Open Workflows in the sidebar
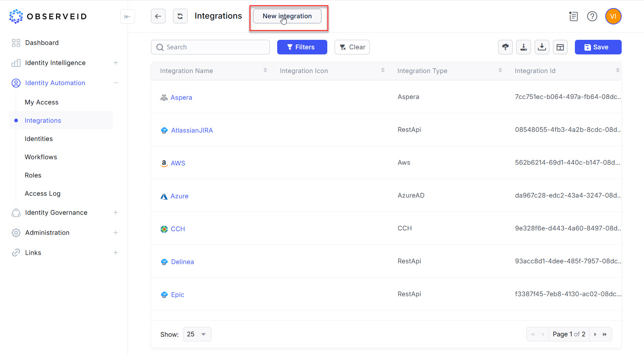 pos(41,157)
